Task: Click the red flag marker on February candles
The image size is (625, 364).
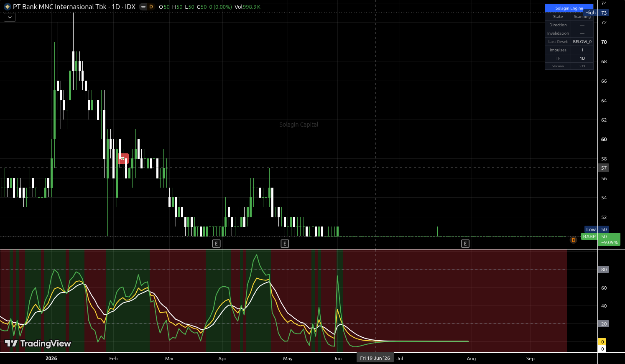Action: 123,158
